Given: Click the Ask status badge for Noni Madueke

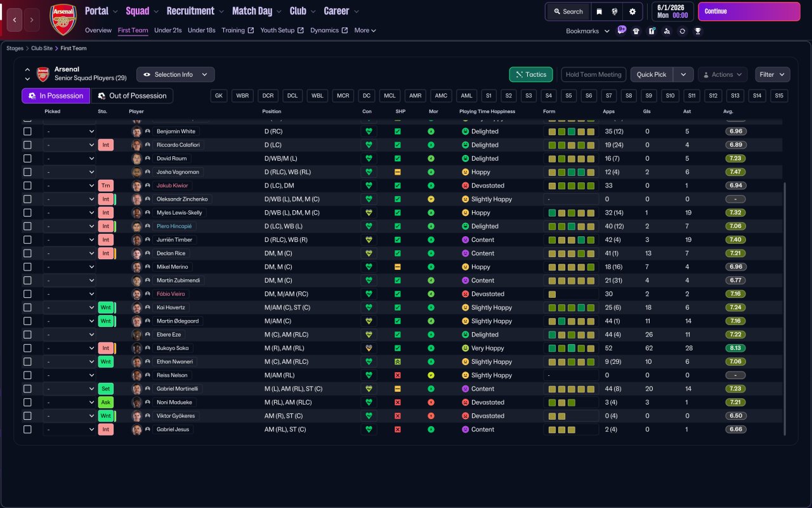Looking at the screenshot, I should (105, 403).
